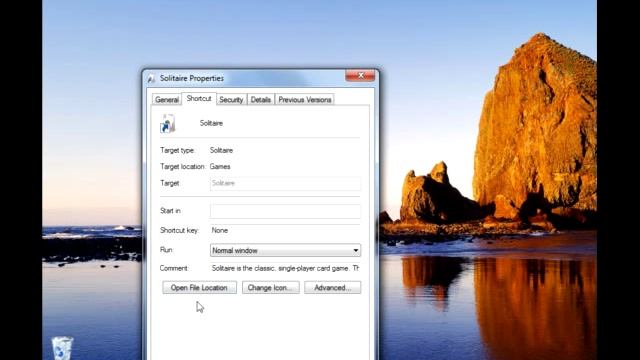Open the Advanced shortcut options

click(x=332, y=288)
